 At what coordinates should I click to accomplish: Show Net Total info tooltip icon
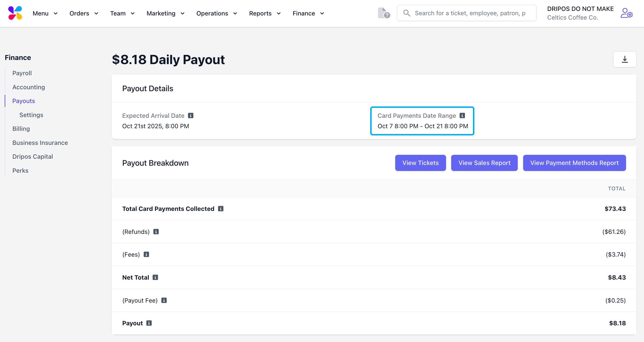tap(155, 277)
